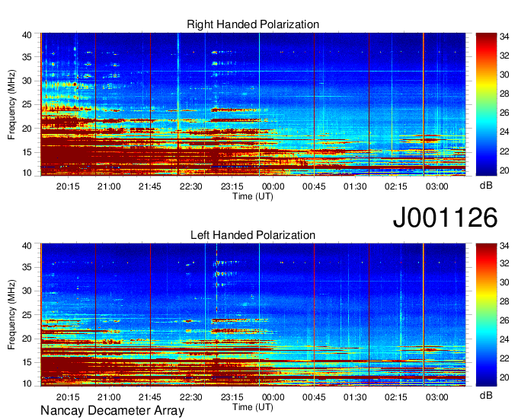The image size is (518, 420).
Task: Click 40 MHz tick on Right Handed frequency axis
Action: pos(27,35)
